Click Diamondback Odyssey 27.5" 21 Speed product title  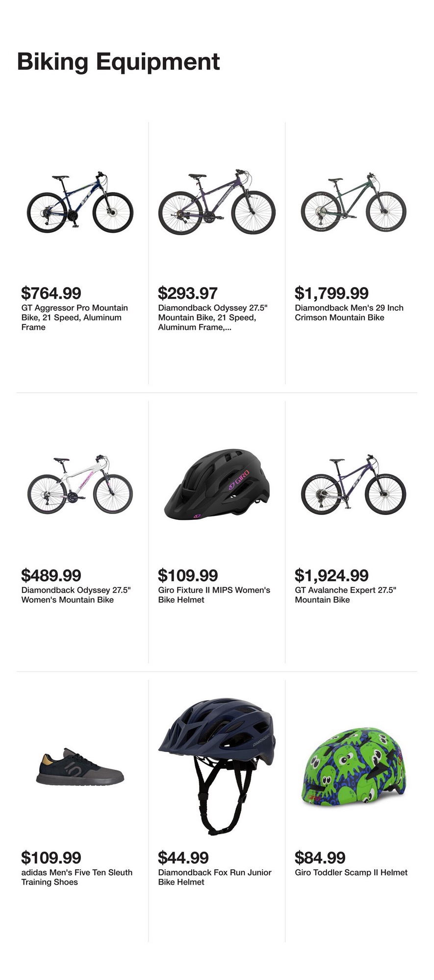pyautogui.click(x=212, y=318)
